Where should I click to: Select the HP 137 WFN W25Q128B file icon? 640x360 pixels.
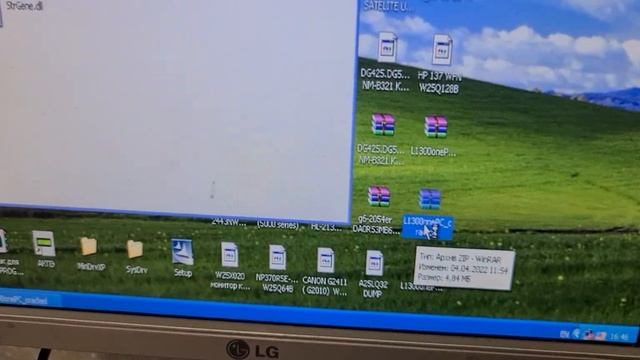pos(442,50)
